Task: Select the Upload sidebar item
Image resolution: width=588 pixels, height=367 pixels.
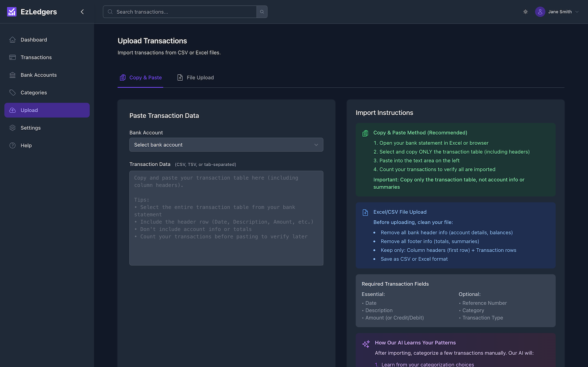Action: (x=47, y=110)
